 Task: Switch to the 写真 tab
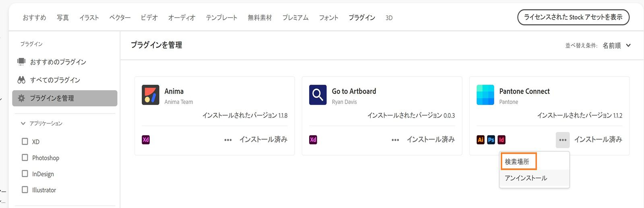(63, 18)
